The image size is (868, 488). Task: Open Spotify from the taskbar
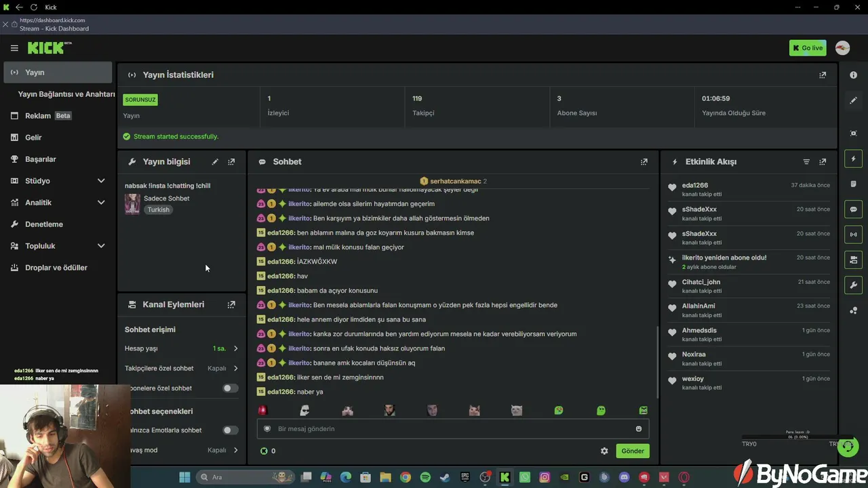(x=425, y=477)
